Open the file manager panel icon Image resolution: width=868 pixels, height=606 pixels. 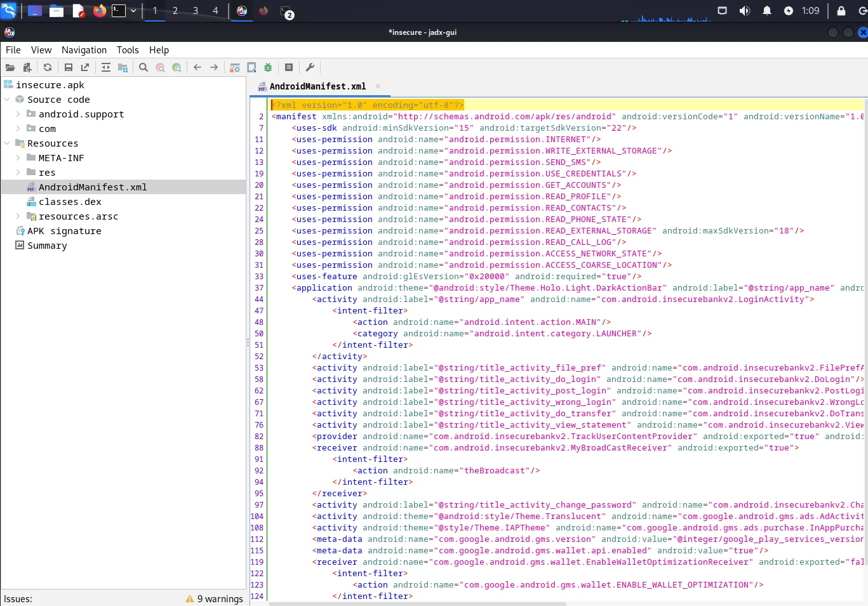pyautogui.click(x=57, y=11)
